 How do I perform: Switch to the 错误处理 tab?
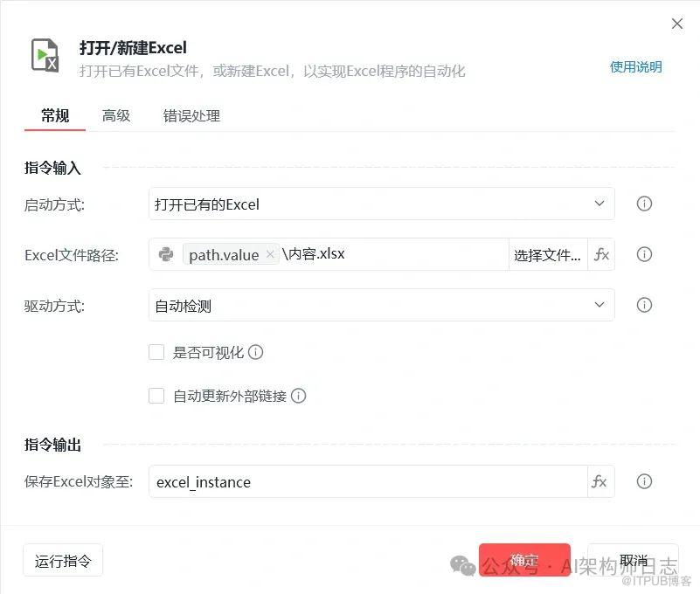(x=191, y=115)
